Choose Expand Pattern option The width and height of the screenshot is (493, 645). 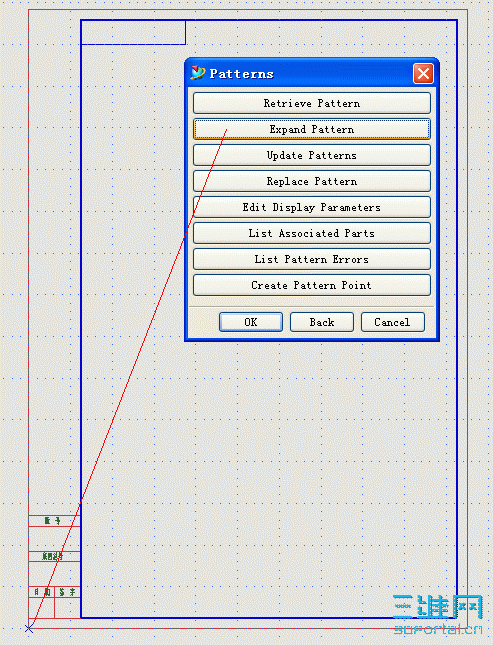tap(312, 129)
